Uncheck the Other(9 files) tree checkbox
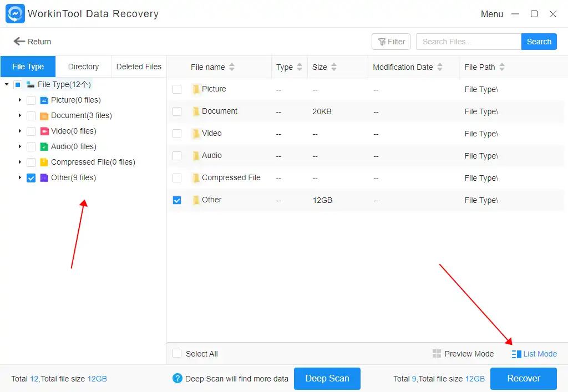Viewport: 568px width, 392px height. [x=31, y=178]
